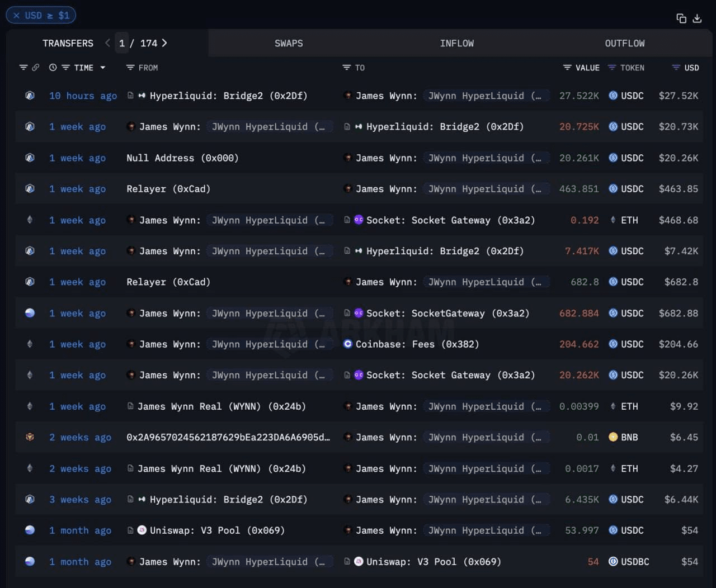Open Relayer (0xCad) sender of 682.8 transfer
Image resolution: width=716 pixels, height=588 pixels.
click(168, 282)
